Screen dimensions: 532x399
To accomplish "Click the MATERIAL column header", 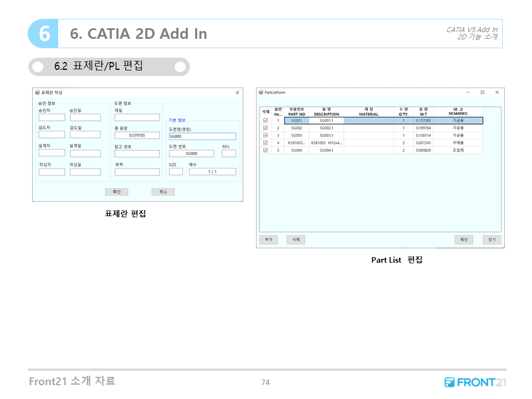I will click(369, 112).
